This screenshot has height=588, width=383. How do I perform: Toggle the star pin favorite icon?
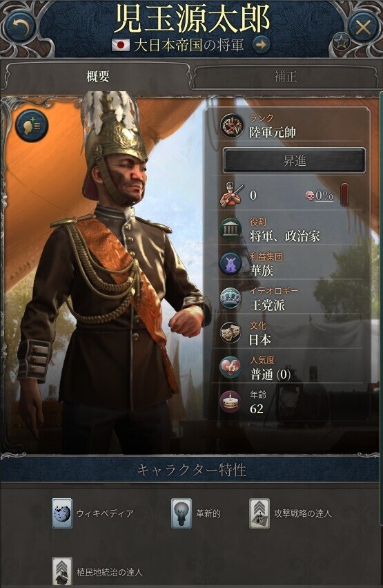pyautogui.click(x=341, y=41)
